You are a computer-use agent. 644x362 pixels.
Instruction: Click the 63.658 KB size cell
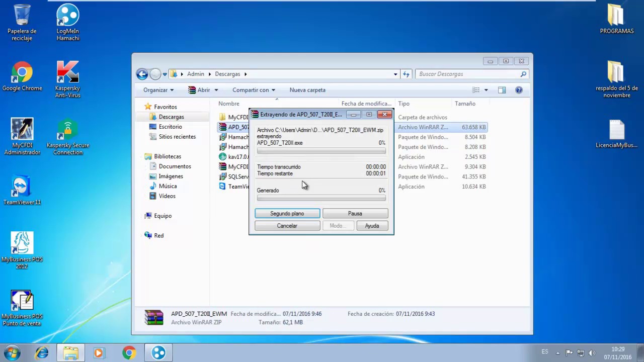pos(473,127)
